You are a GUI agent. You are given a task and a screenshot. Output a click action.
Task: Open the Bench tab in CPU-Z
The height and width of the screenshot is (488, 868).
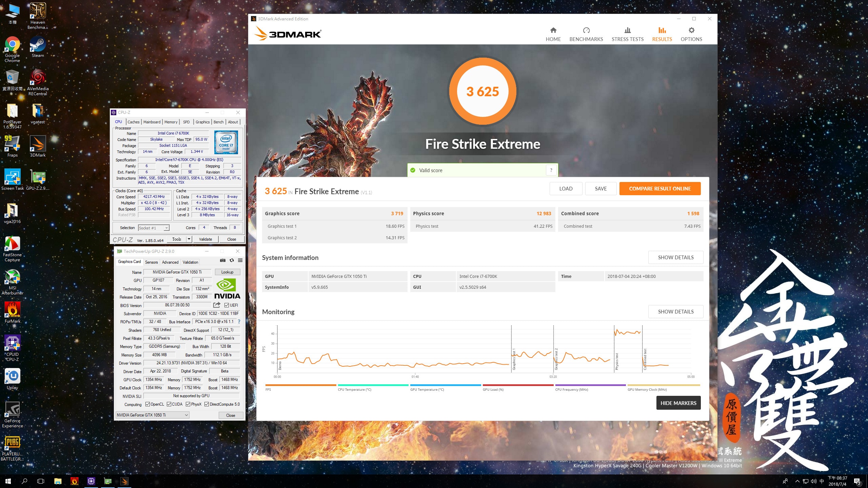tap(218, 122)
